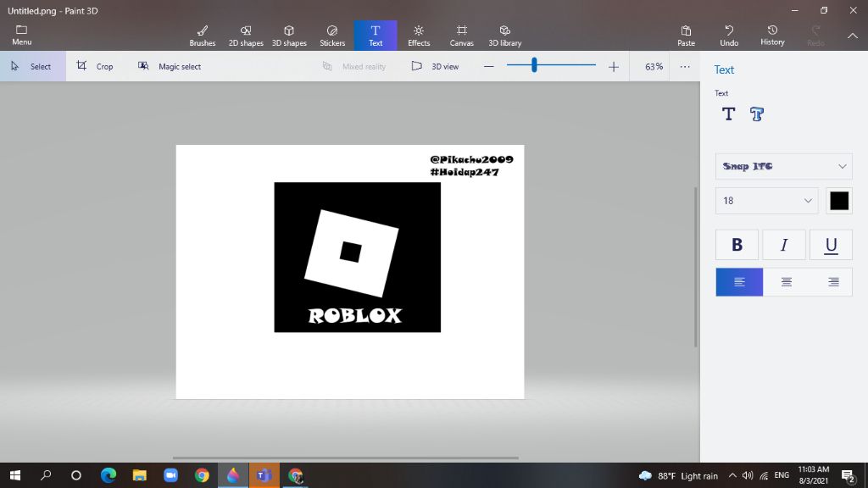
Task: Click the Roblox logo image on canvas
Action: click(357, 258)
